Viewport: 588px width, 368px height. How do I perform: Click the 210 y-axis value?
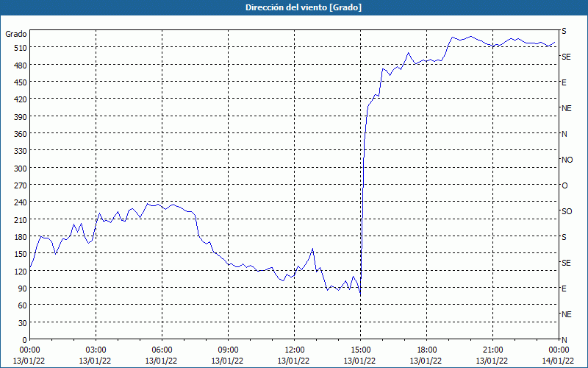coord(21,219)
